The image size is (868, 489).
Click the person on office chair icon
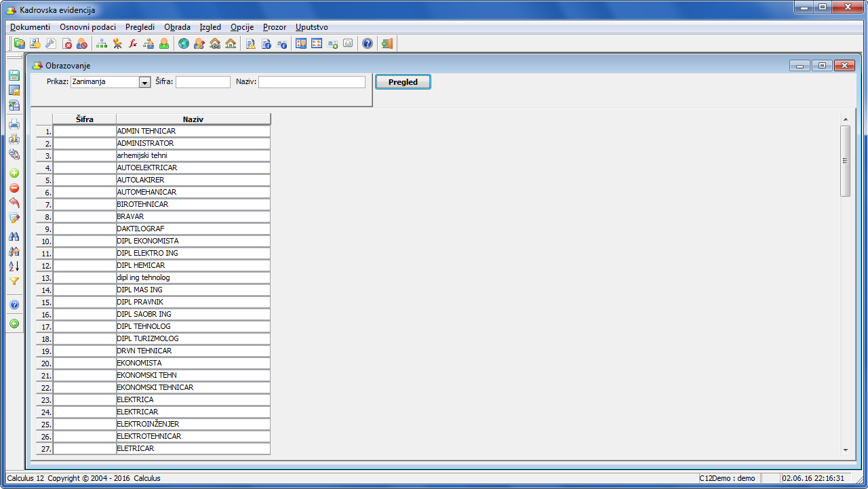[x=117, y=43]
